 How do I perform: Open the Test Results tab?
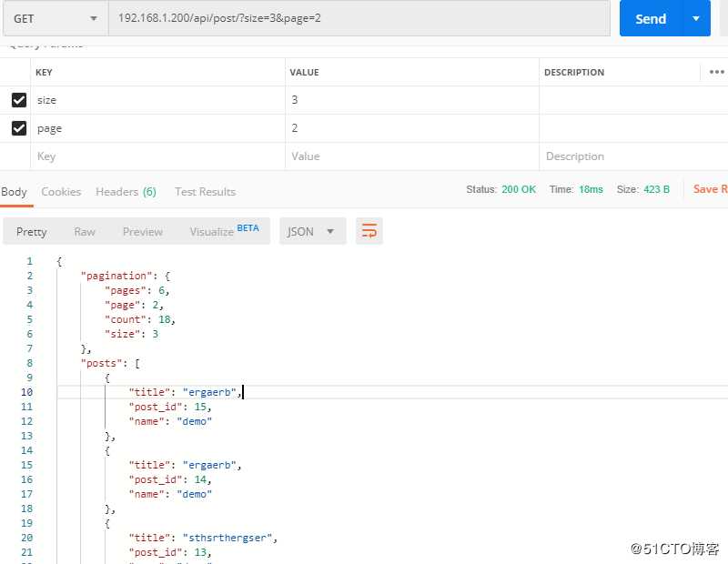206,192
